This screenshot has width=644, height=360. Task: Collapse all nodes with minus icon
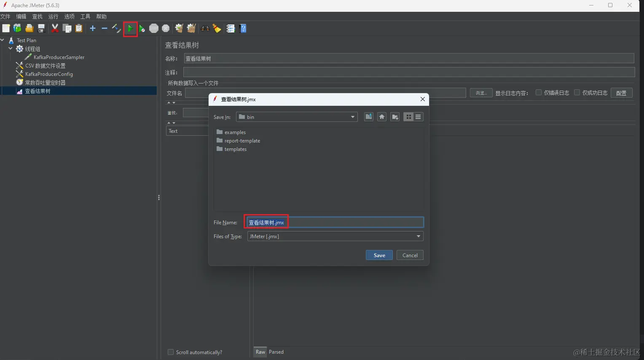tap(105, 28)
